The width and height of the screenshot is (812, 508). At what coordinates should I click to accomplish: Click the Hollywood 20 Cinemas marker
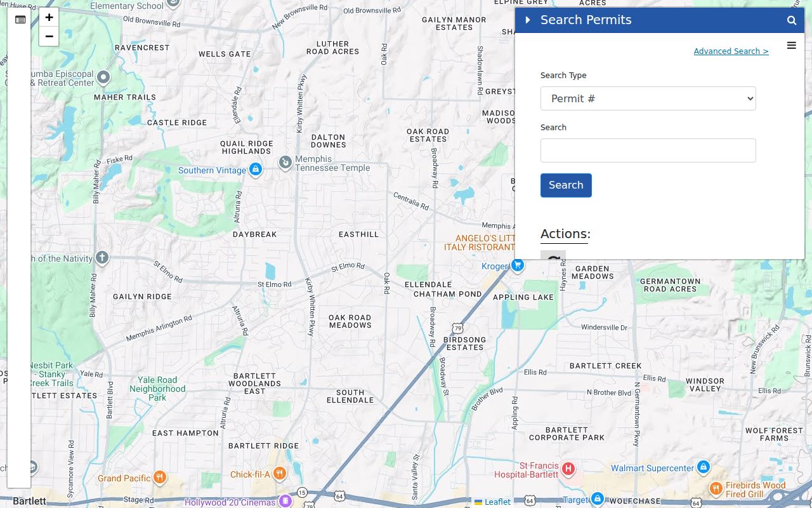pos(285,502)
